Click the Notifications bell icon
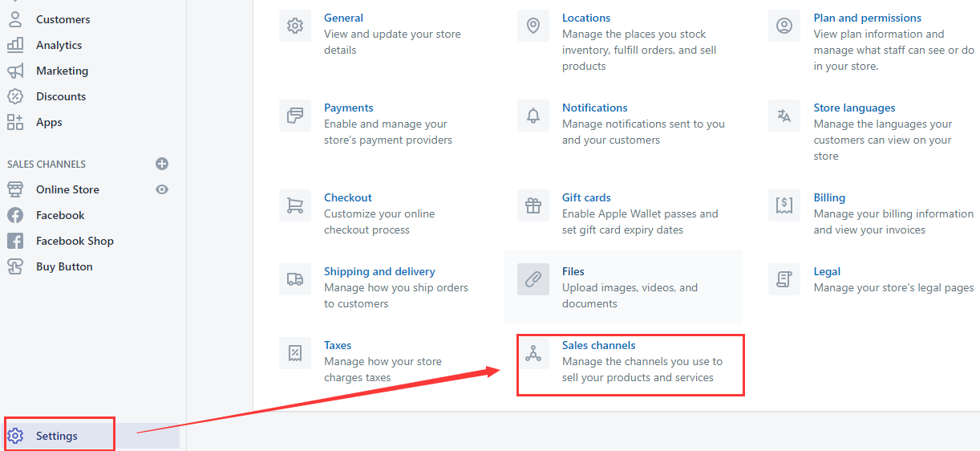Image resolution: width=980 pixels, height=451 pixels. point(533,116)
